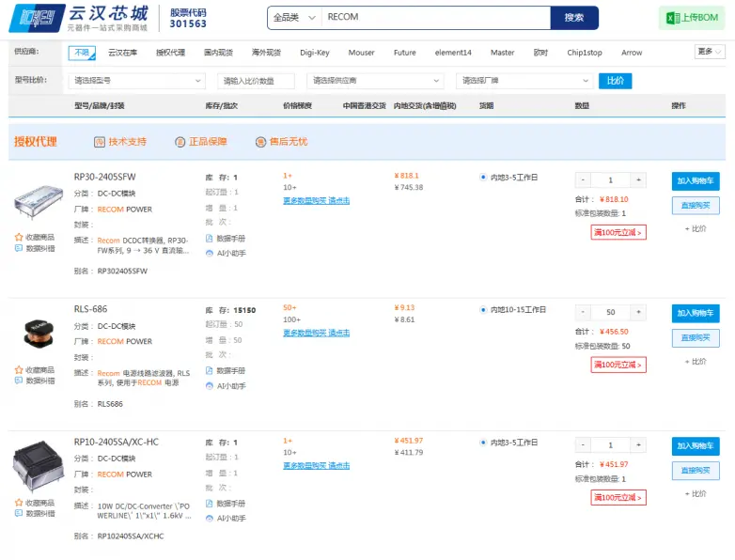Favorite RP30-2405SFW with star icon
The width and height of the screenshot is (735, 560).
tap(19, 237)
